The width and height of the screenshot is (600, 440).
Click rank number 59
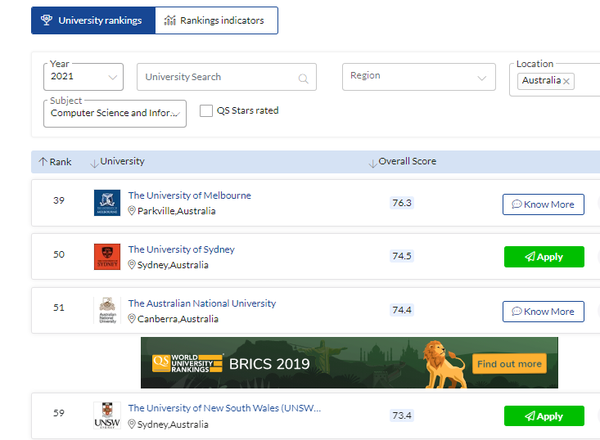[x=59, y=413]
